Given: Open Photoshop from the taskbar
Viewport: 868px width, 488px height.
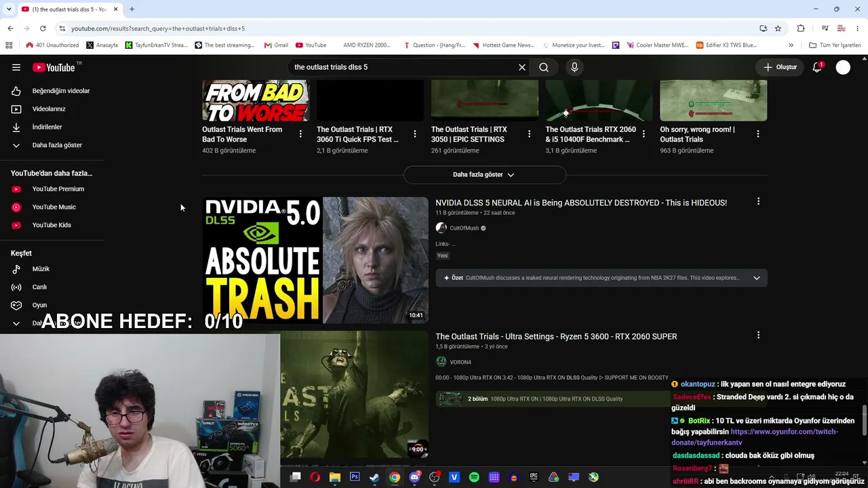Looking at the screenshot, I should click(355, 477).
